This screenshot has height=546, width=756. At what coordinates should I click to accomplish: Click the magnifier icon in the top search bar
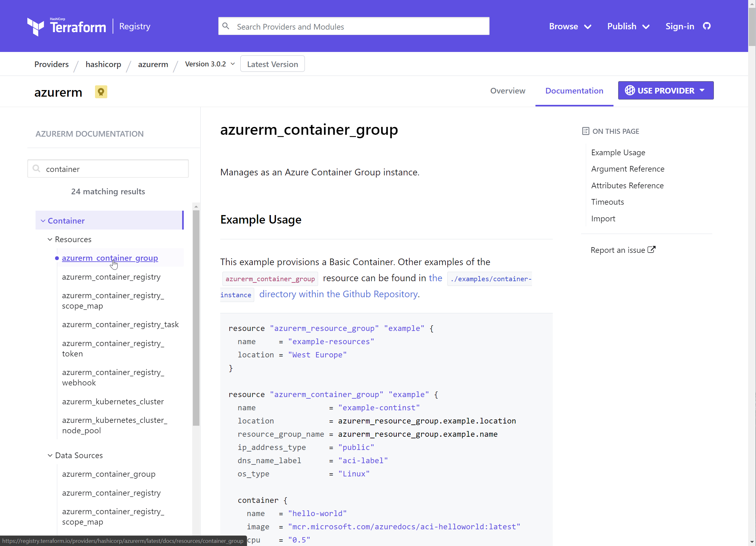pyautogui.click(x=226, y=26)
